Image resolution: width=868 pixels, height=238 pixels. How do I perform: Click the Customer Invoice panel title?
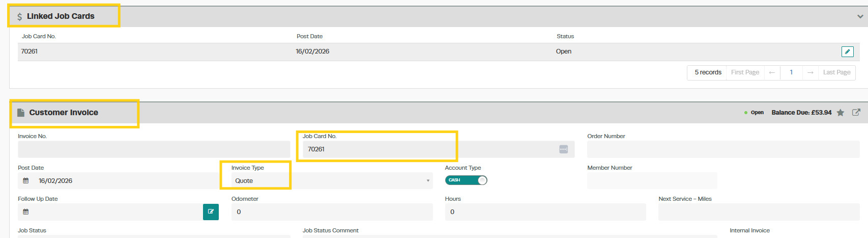pos(64,113)
